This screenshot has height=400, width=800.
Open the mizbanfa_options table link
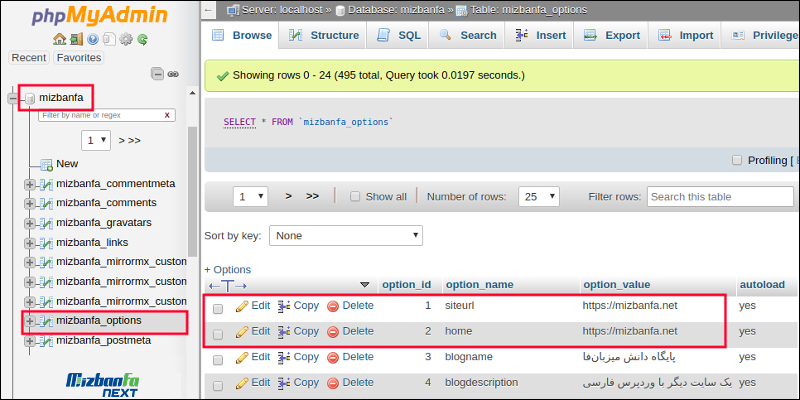(x=99, y=321)
